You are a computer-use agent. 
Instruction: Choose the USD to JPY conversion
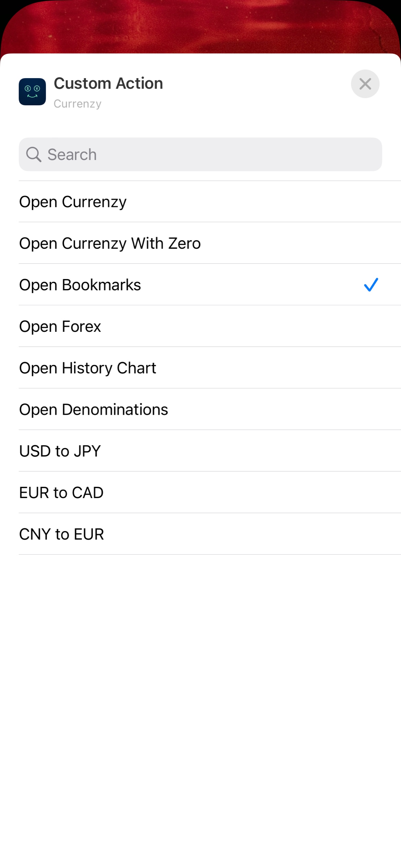60,451
